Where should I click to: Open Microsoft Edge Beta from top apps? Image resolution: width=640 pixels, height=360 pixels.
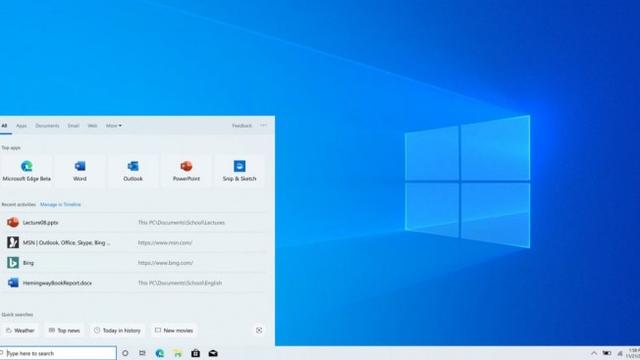pos(27,171)
